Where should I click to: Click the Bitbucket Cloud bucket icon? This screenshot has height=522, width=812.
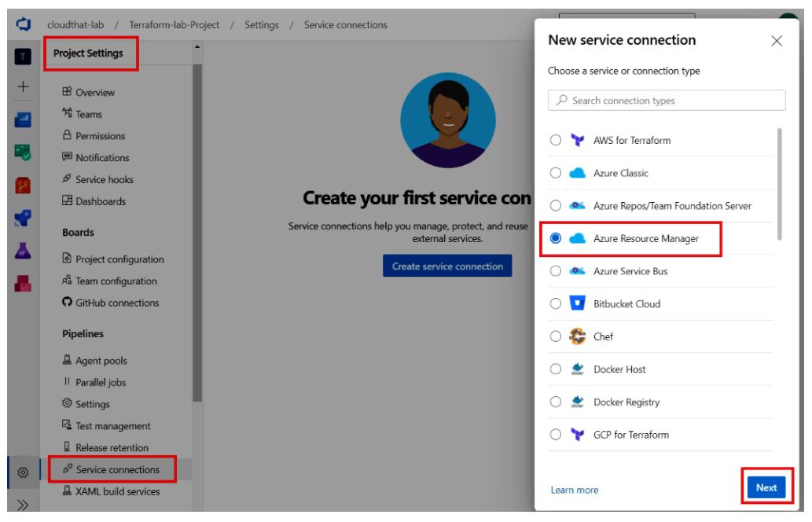[577, 303]
